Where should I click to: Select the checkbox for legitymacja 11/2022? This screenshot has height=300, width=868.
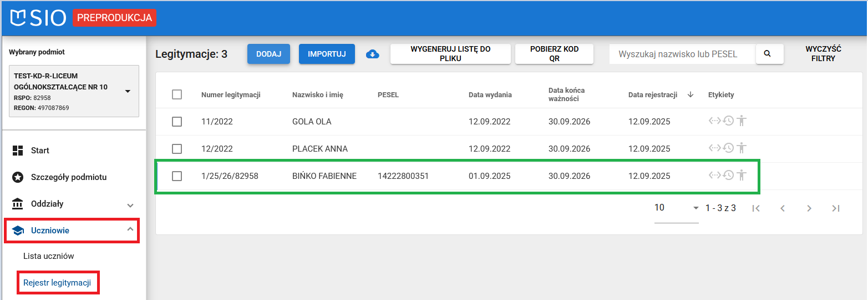(177, 122)
